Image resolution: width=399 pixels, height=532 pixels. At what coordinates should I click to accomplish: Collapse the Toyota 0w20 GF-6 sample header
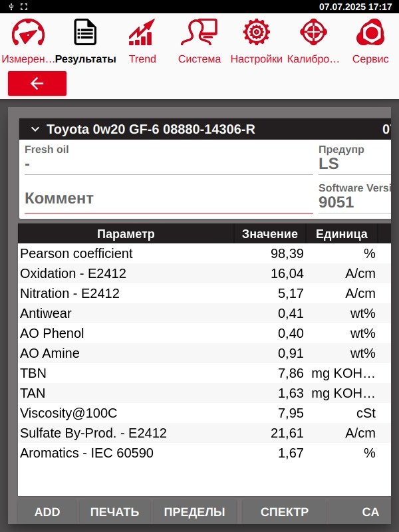pyautogui.click(x=35, y=129)
